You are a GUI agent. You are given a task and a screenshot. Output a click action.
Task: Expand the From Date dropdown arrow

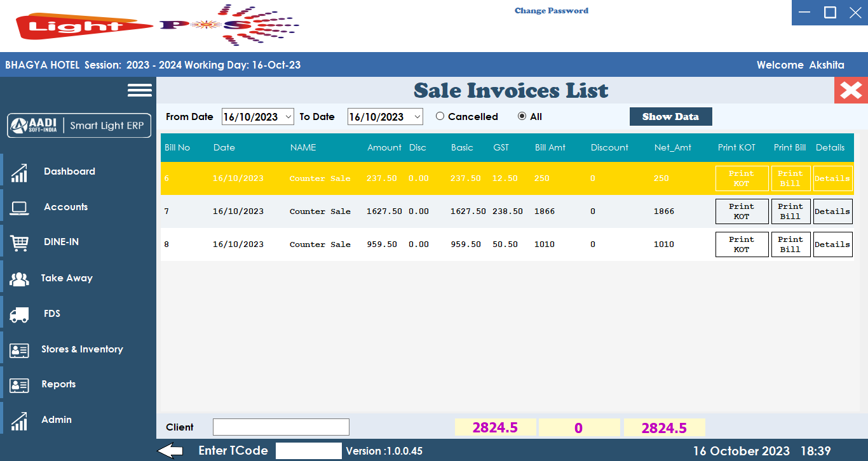tap(288, 117)
